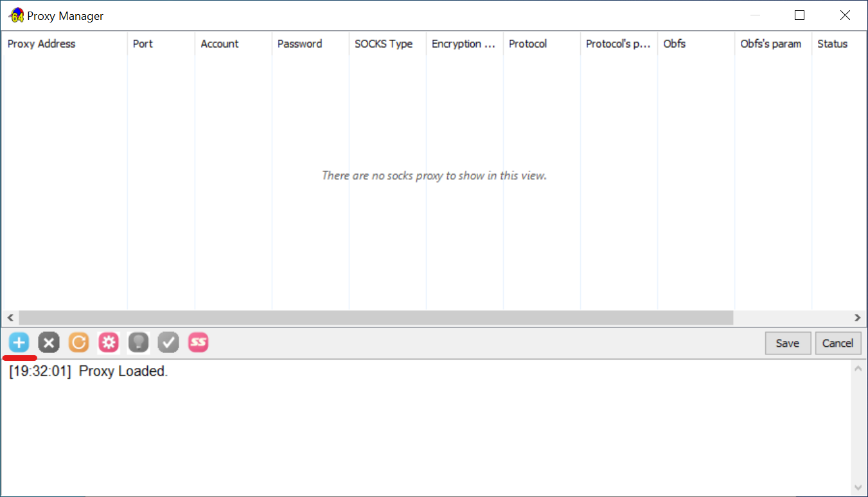Click the gray X delete proxy icon

49,343
